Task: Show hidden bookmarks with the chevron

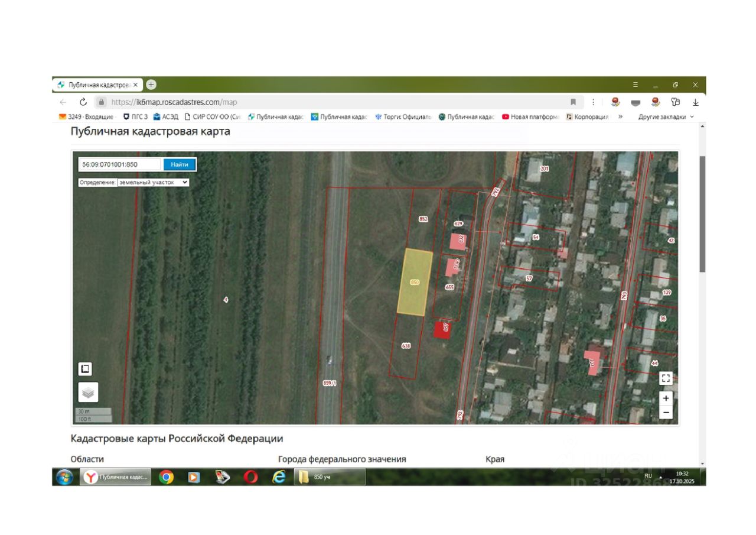Action: [x=621, y=117]
